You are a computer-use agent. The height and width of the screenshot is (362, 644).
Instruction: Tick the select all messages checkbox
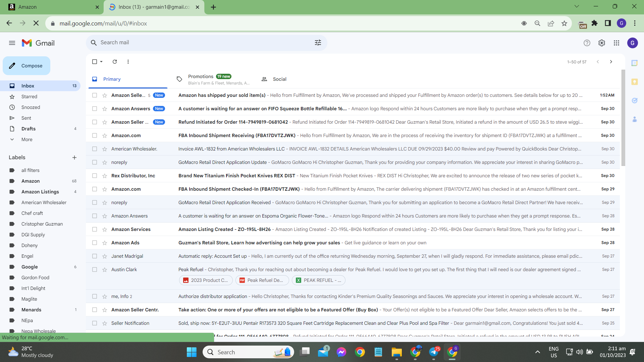pos(95,62)
